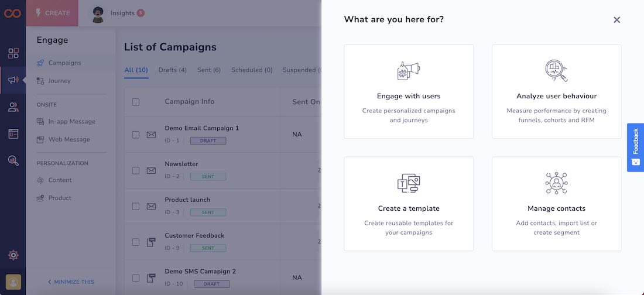Open Journey in the Engage sidebar
This screenshot has height=295, width=644.
click(x=59, y=81)
